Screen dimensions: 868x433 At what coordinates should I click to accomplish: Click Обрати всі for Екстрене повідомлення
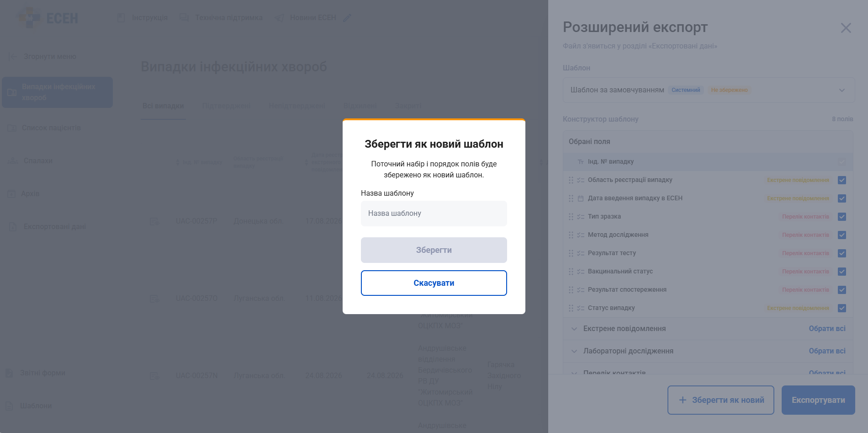(x=827, y=329)
